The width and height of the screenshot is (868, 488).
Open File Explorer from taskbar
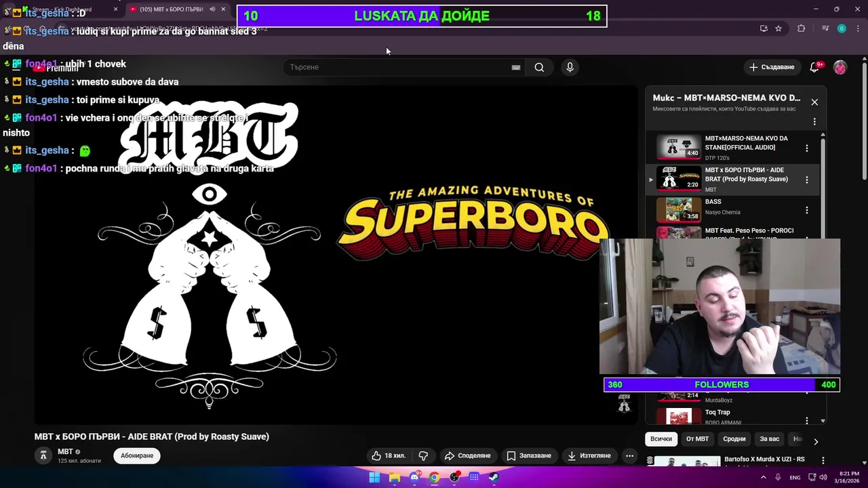[x=394, y=477]
